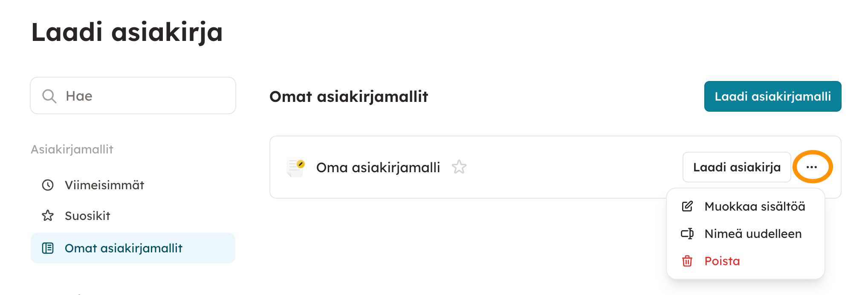Choose Nimeä uudelleen menu option
Viewport: 868px width, 295px height.
753,234
